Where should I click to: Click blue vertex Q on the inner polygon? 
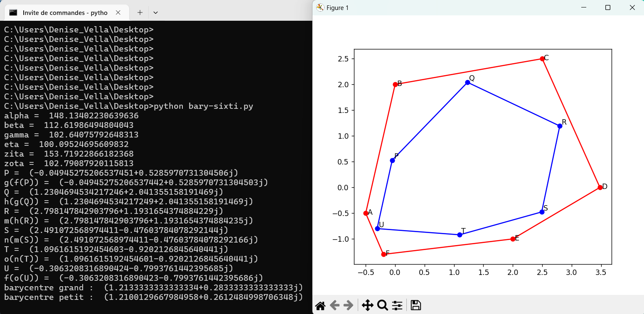point(467,82)
